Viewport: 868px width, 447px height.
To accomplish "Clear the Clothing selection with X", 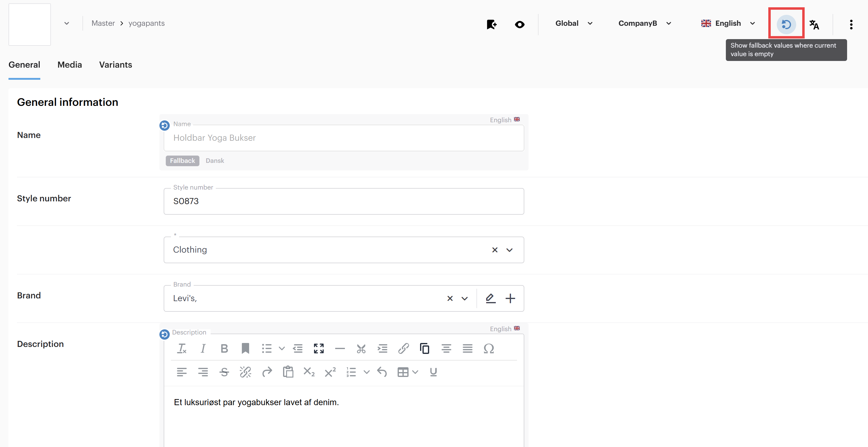I will click(495, 250).
